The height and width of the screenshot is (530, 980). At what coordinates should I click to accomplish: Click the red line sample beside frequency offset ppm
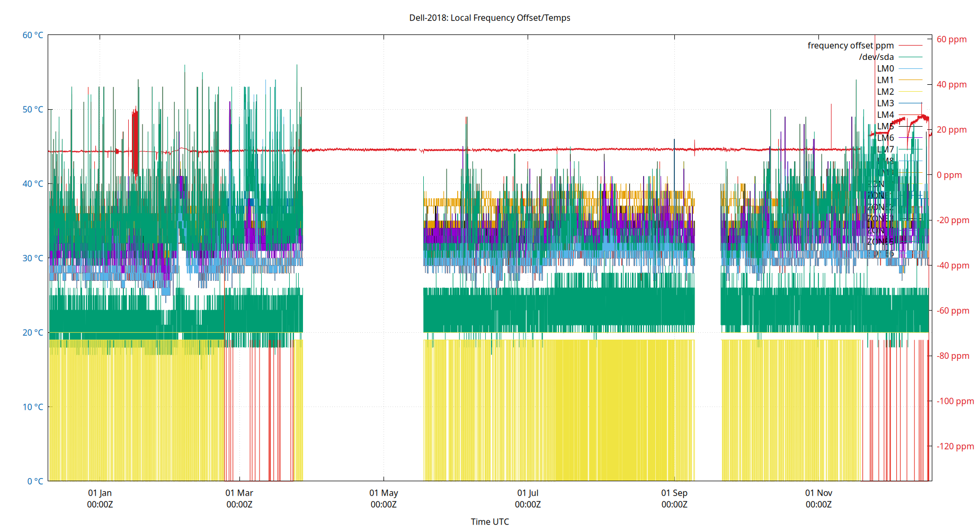tap(911, 46)
